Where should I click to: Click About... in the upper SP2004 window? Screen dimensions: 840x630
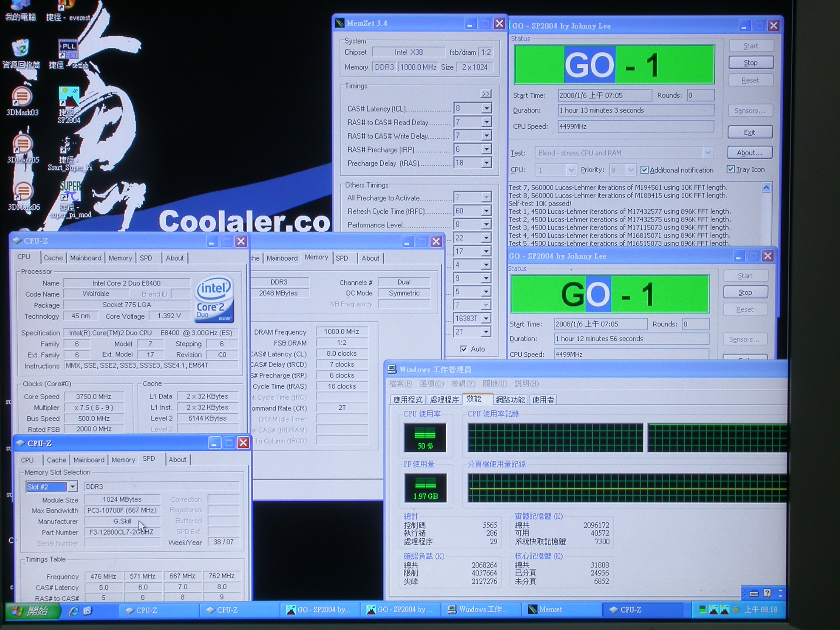point(750,153)
